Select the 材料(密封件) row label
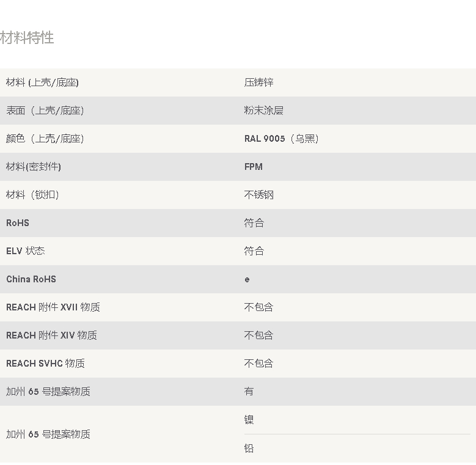Image resolution: width=476 pixels, height=465 pixels. click(x=34, y=167)
